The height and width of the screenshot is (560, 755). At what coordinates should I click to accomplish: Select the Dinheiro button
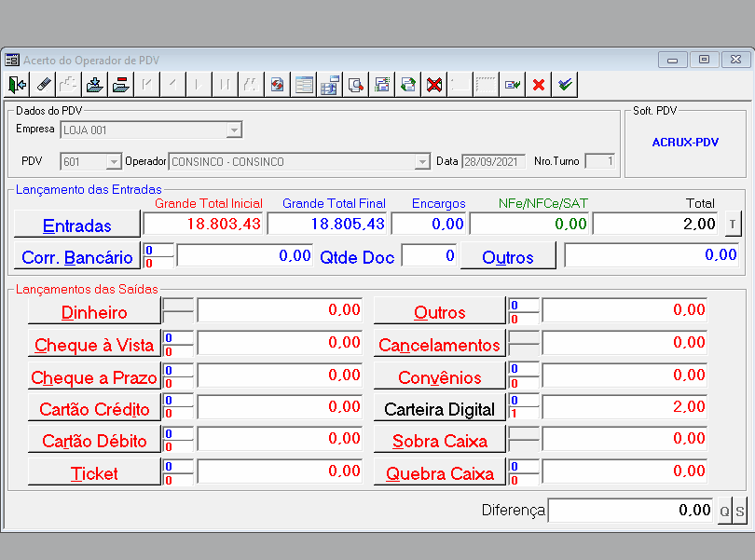(x=94, y=310)
